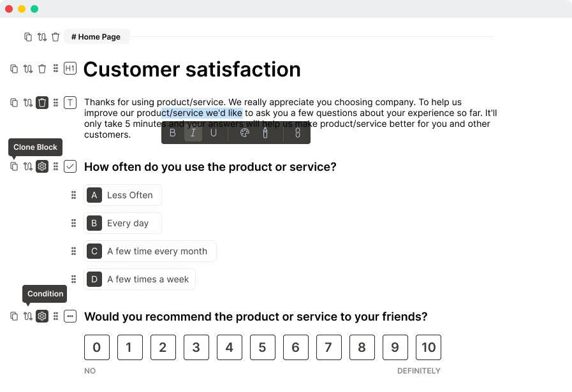Select the highlighter marker tool

click(x=265, y=133)
